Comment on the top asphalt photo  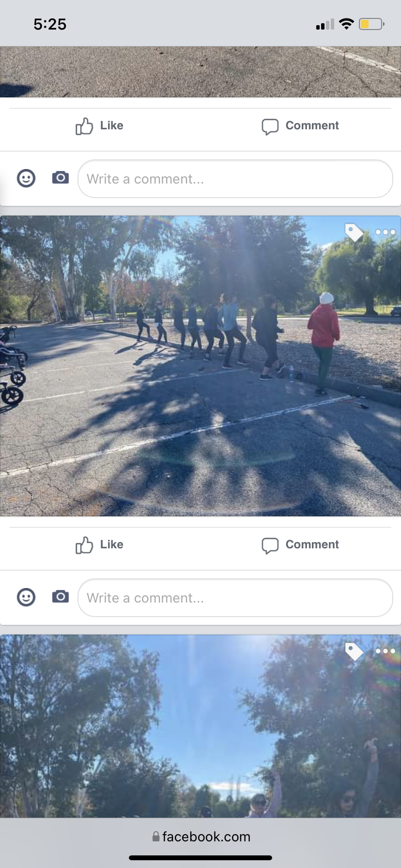(300, 126)
